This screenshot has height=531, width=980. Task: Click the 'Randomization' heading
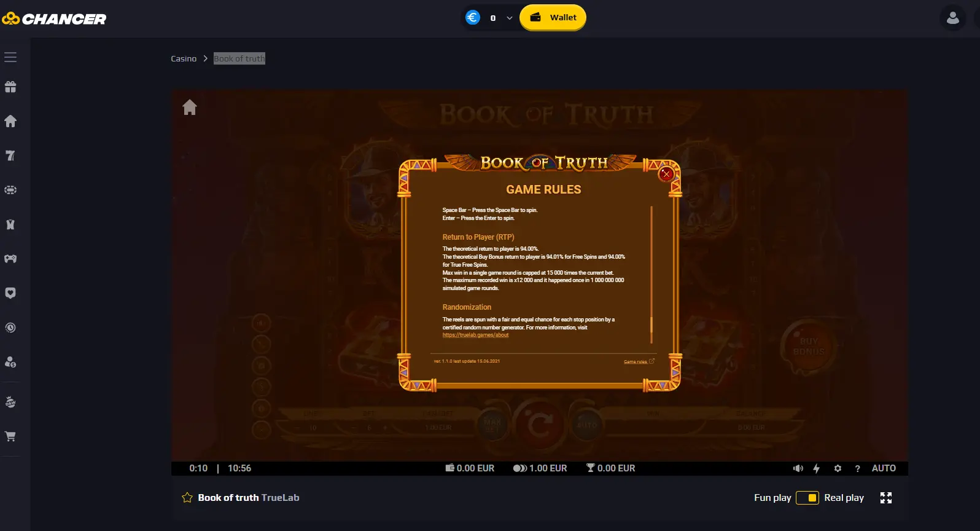[x=467, y=307]
